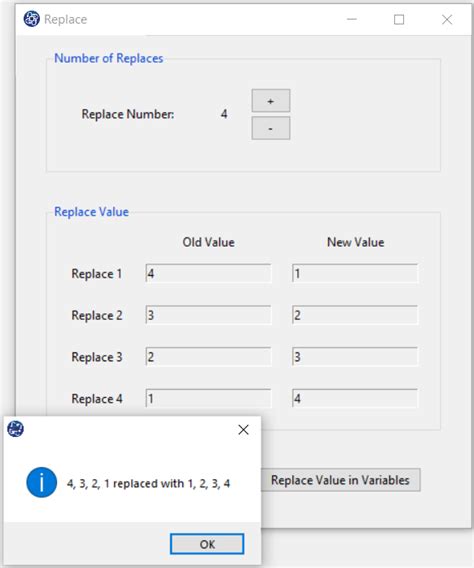Increase Replace Number with plus button

(271, 101)
